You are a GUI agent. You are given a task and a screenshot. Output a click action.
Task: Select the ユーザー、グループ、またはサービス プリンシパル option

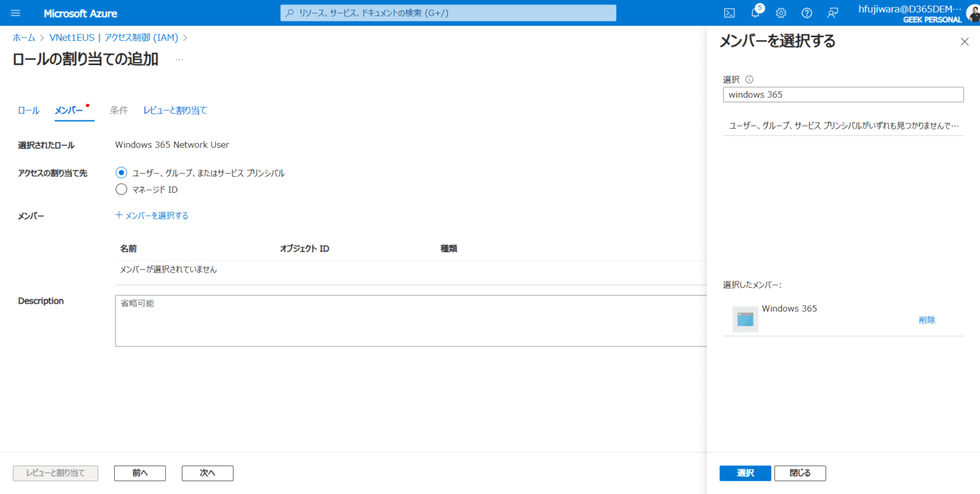[x=121, y=172]
